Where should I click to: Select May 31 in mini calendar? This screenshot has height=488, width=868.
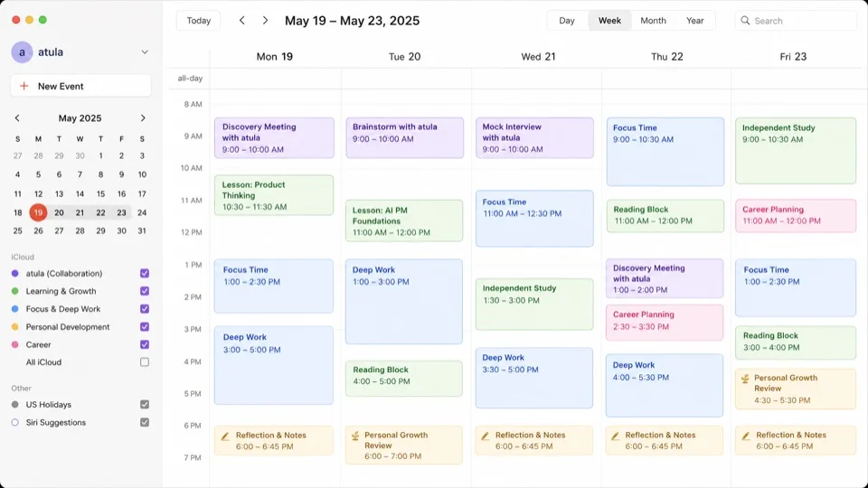[142, 230]
